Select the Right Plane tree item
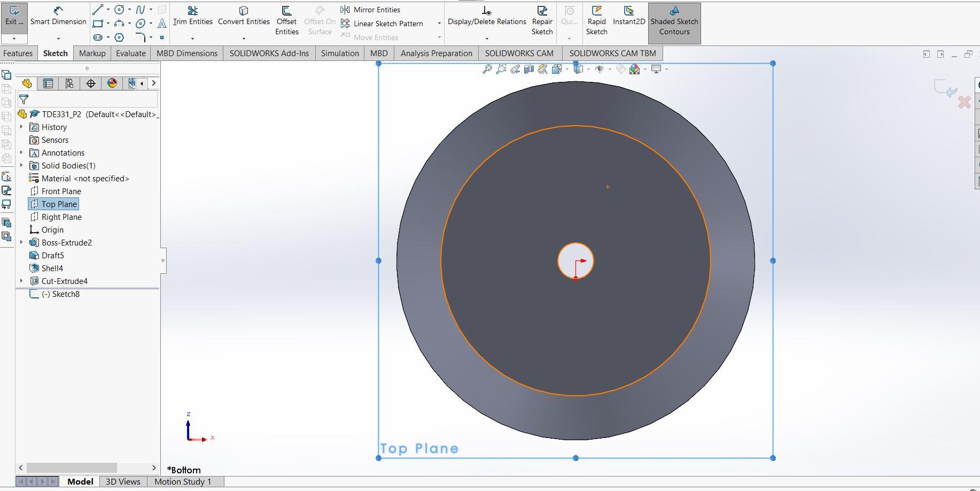This screenshot has height=491, width=980. pos(56,217)
